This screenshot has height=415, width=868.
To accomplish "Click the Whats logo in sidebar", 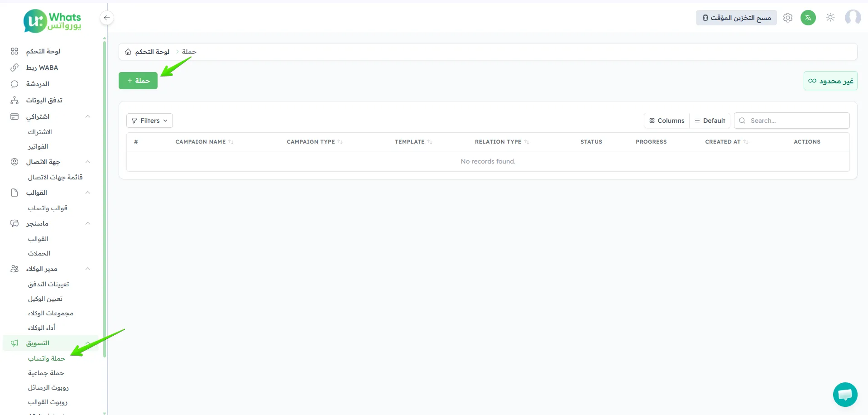I will 52,21.
